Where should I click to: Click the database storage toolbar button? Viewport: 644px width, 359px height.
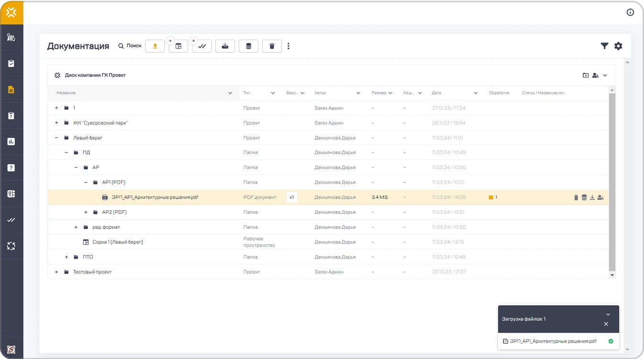(248, 46)
